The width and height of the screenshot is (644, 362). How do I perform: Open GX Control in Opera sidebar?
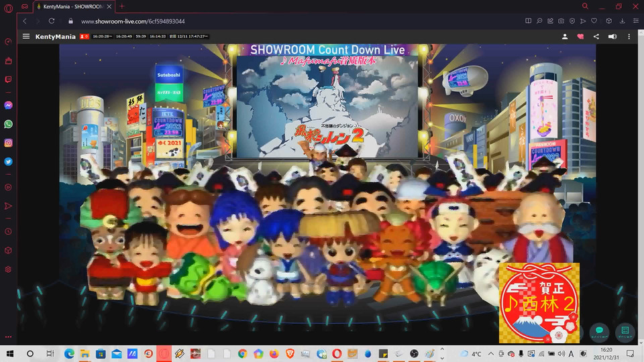pyautogui.click(x=8, y=42)
